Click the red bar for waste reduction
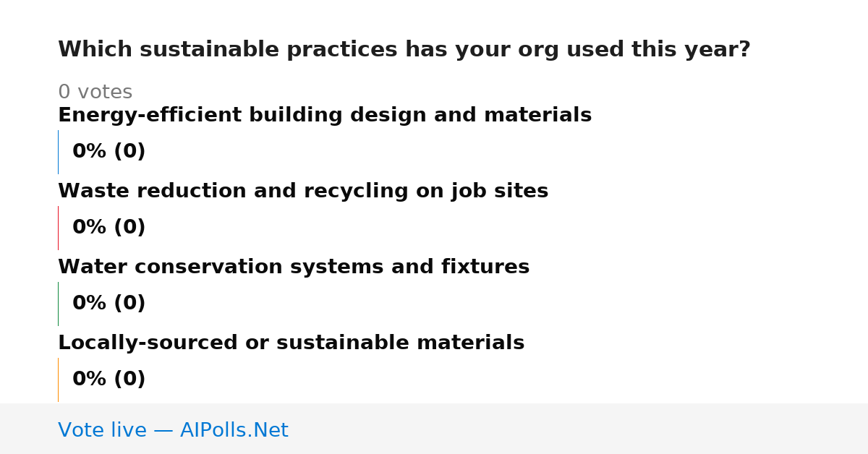Screen dimensions: 868x454 pos(58,228)
